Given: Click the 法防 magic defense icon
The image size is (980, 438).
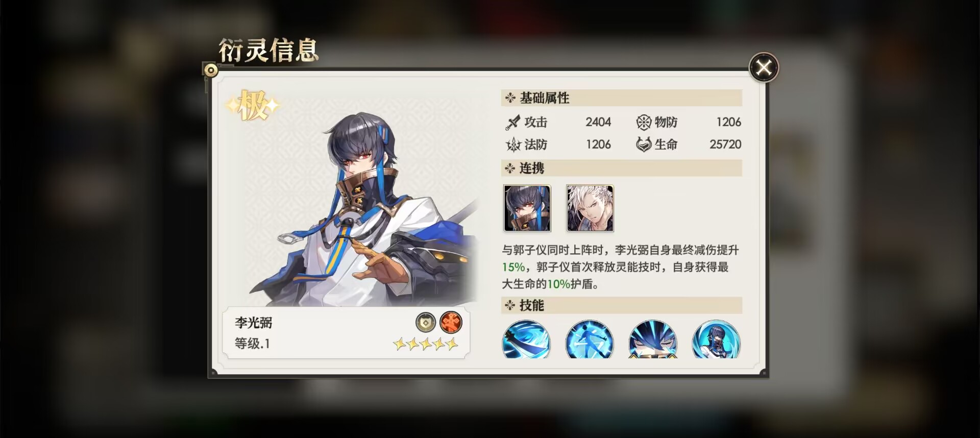Looking at the screenshot, I should [x=513, y=145].
